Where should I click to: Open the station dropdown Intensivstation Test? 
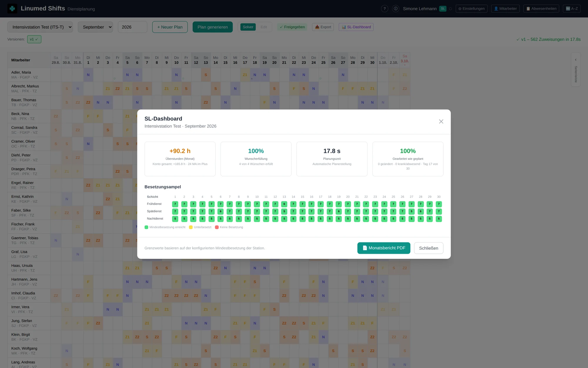click(40, 27)
